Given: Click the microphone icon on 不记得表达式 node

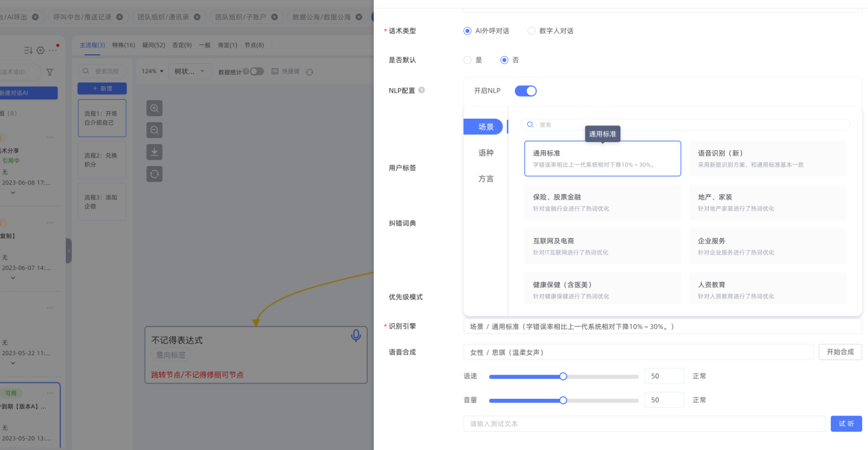Looking at the screenshot, I should tap(356, 336).
